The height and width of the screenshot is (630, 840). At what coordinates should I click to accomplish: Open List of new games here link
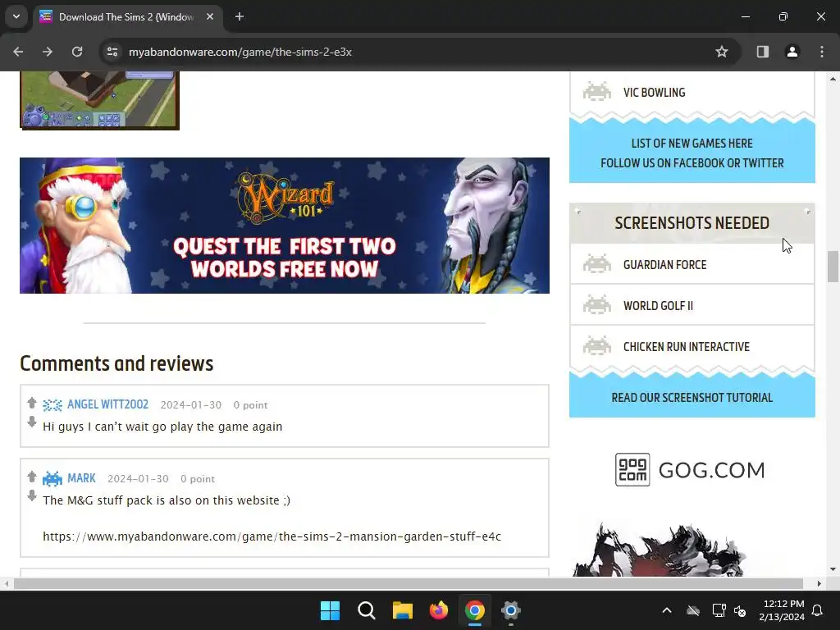692,144
